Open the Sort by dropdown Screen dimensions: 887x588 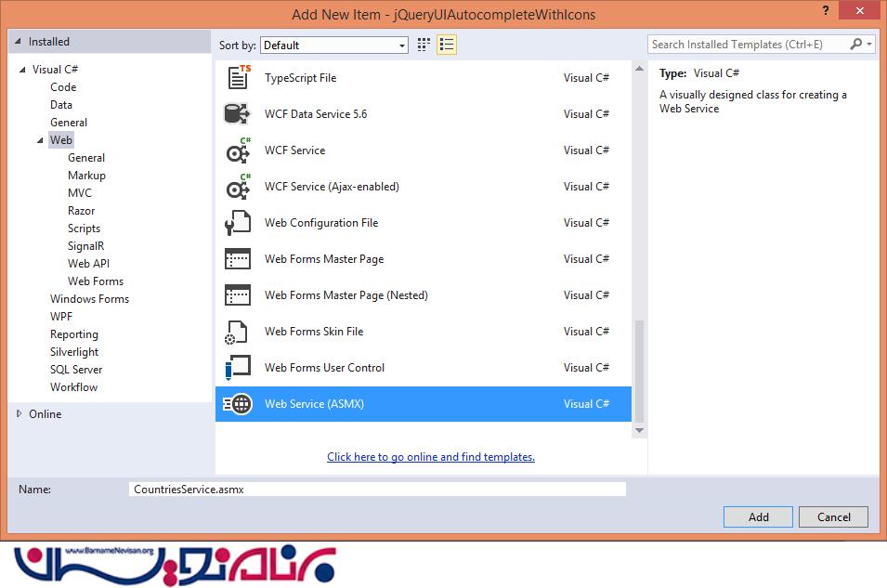(x=334, y=46)
